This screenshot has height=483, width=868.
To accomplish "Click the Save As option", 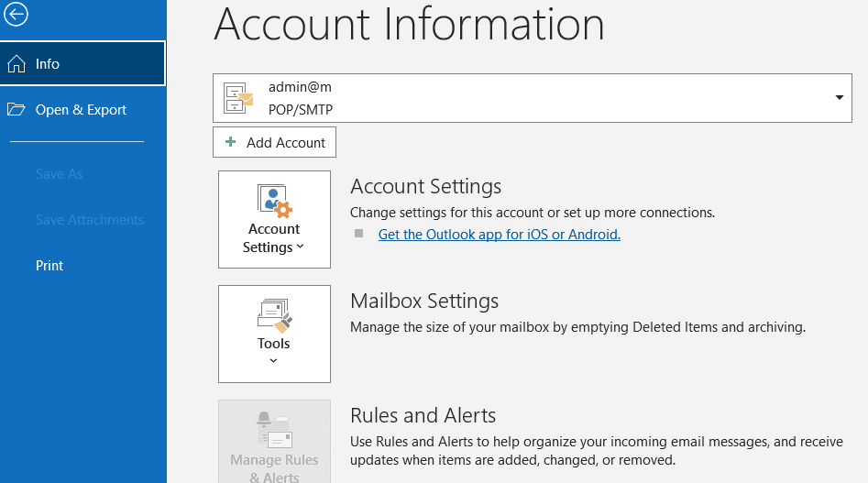I will tap(59, 174).
